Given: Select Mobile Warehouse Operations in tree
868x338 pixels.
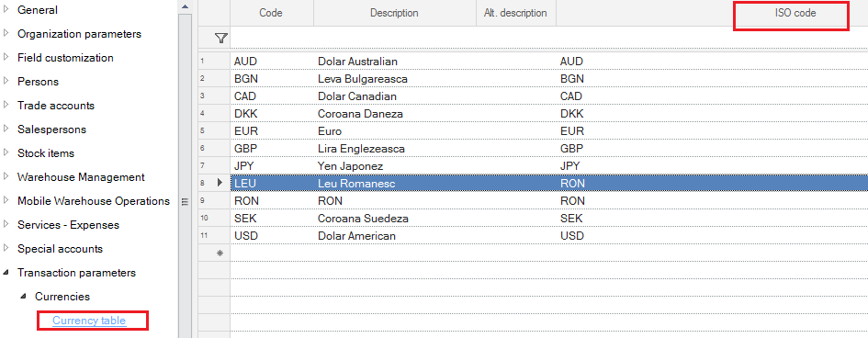Looking at the screenshot, I should [94, 201].
